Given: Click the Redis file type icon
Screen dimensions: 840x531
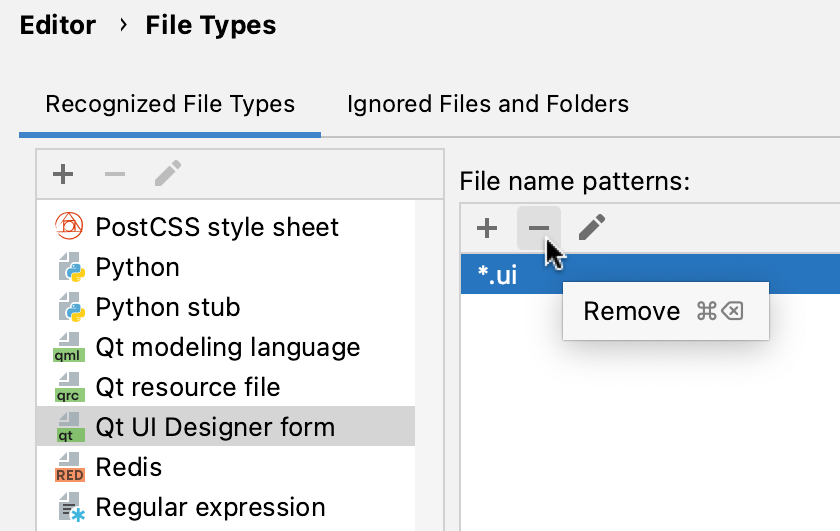Looking at the screenshot, I should coord(70,467).
